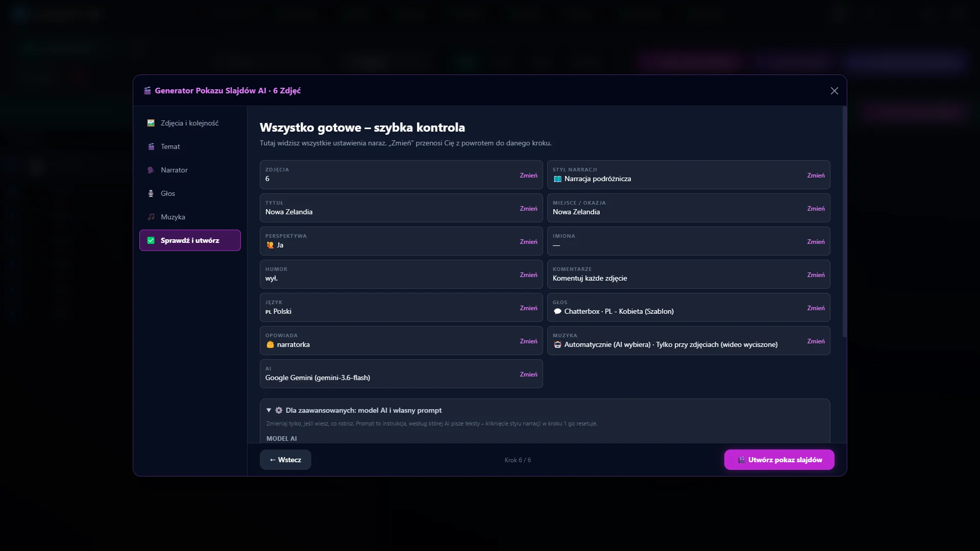Viewport: 980px width, 551px height.
Task: Click Zmień in the Zdjęcia row
Action: point(528,176)
